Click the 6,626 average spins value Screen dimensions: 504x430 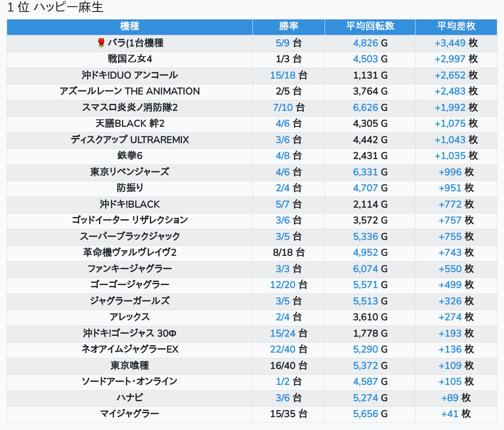pos(366,107)
